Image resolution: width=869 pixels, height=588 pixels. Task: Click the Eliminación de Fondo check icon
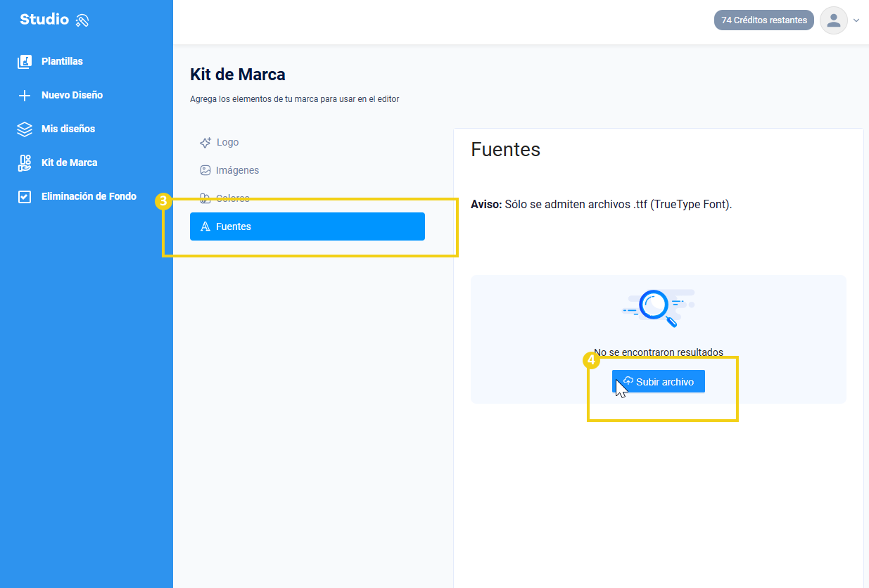25,197
